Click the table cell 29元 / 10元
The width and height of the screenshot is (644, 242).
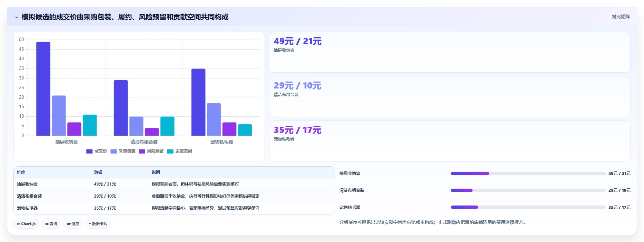[105, 196]
